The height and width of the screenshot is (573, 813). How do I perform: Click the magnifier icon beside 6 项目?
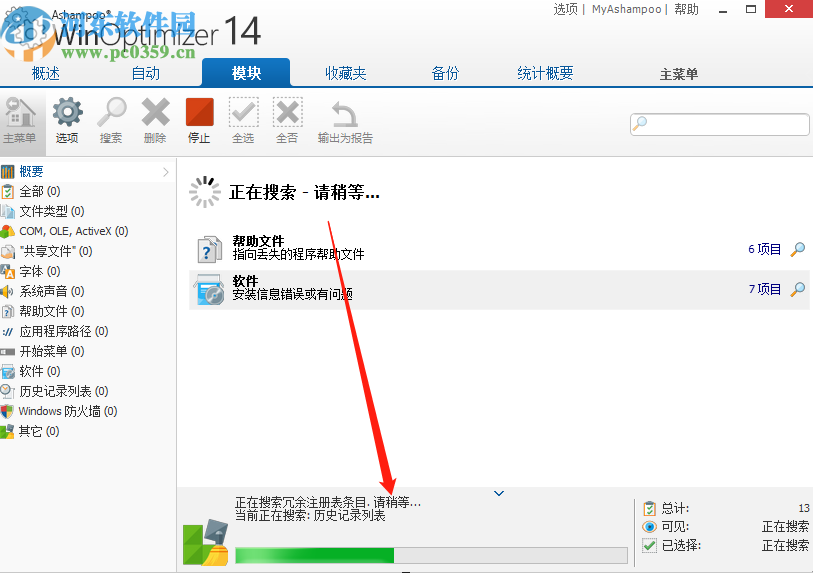coord(797,249)
